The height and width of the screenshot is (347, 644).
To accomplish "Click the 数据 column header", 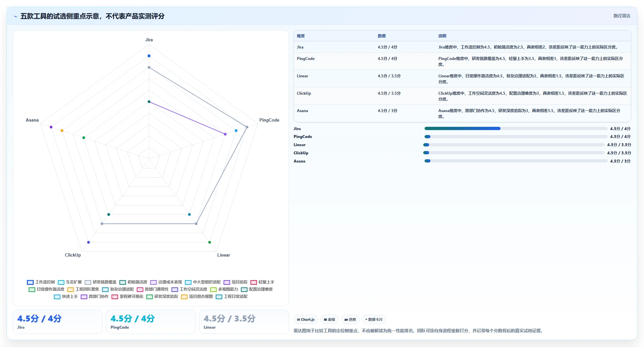I will (x=382, y=36).
